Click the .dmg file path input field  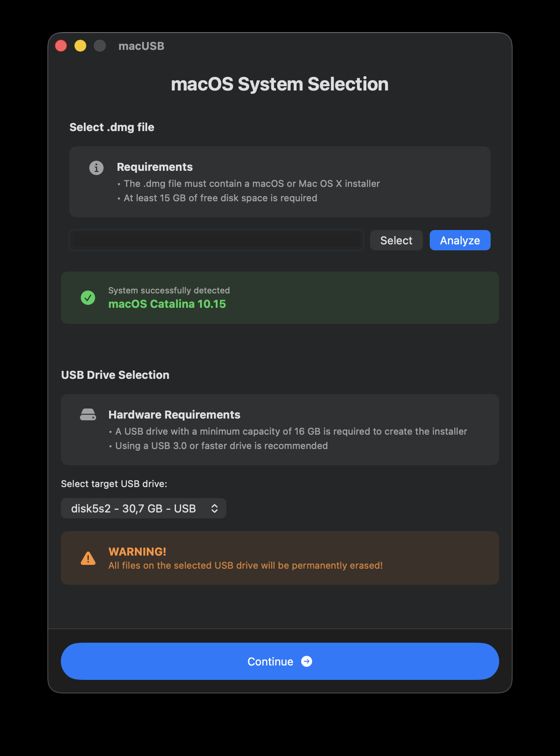(x=216, y=240)
